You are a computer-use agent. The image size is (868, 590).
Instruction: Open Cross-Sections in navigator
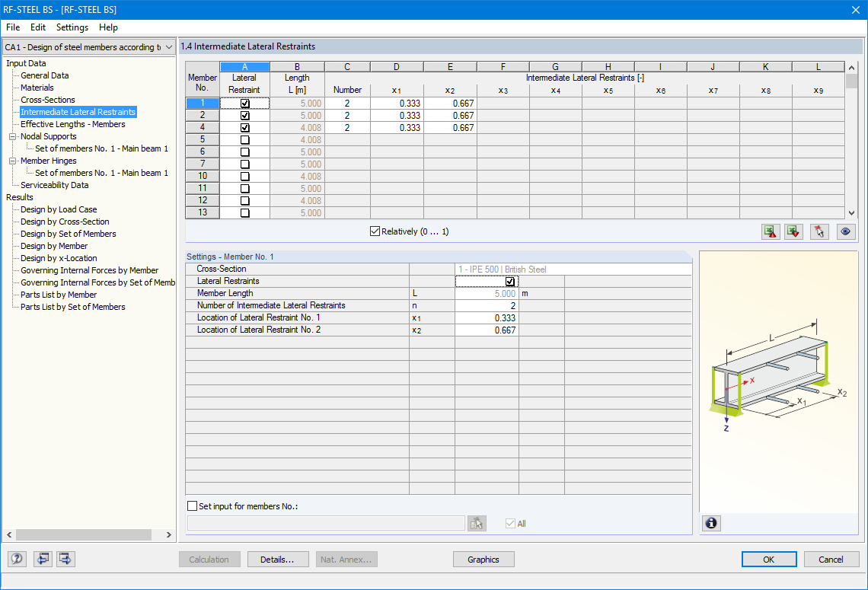pos(48,100)
